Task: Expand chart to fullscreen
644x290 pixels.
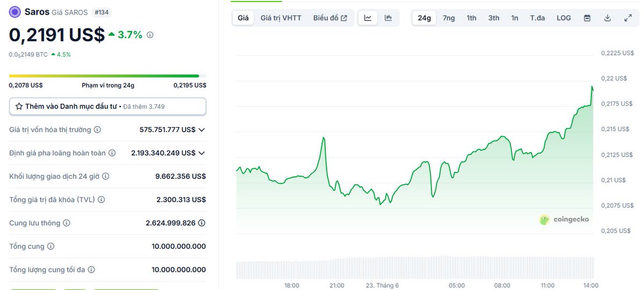Action: [x=628, y=18]
